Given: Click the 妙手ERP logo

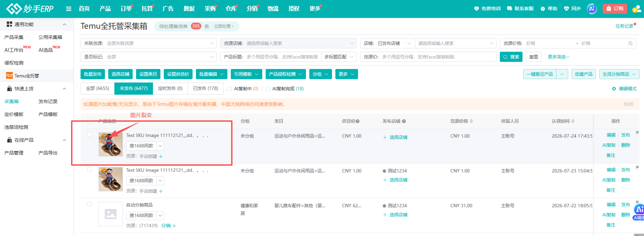Looking at the screenshot, I should click(x=30, y=9).
